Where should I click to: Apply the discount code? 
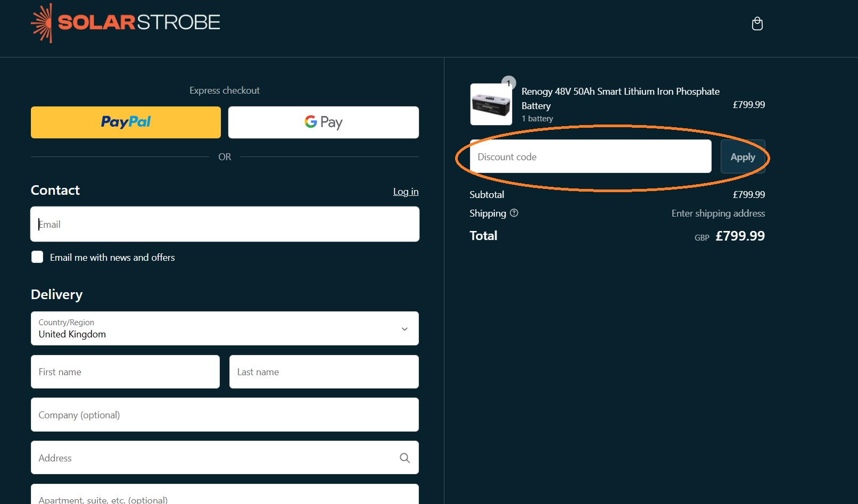coord(742,156)
